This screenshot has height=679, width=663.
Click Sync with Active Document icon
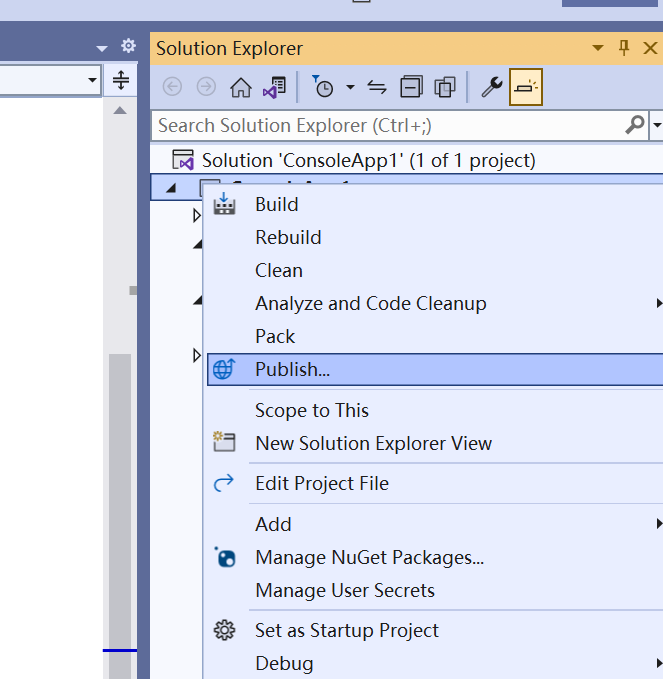tap(377, 87)
